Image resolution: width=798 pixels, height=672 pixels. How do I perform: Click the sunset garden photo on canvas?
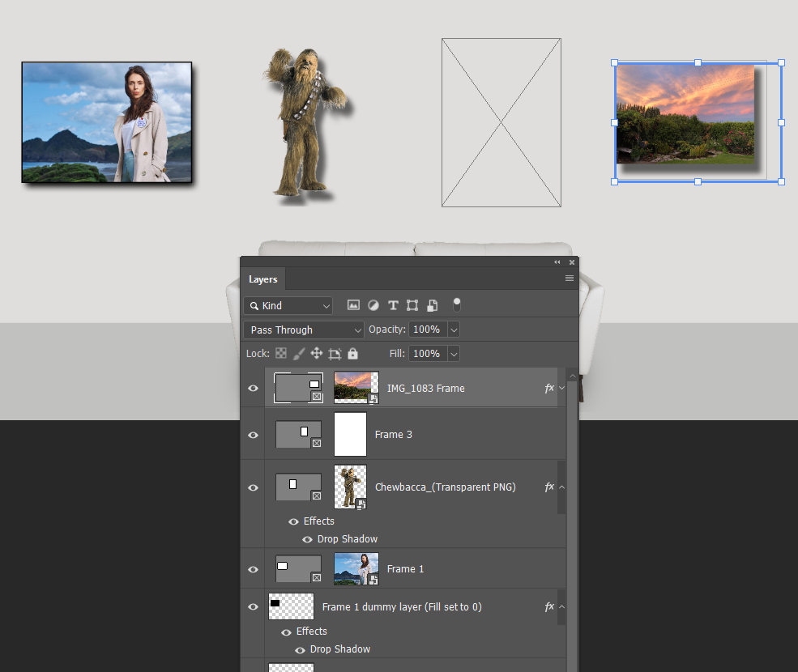tap(685, 114)
